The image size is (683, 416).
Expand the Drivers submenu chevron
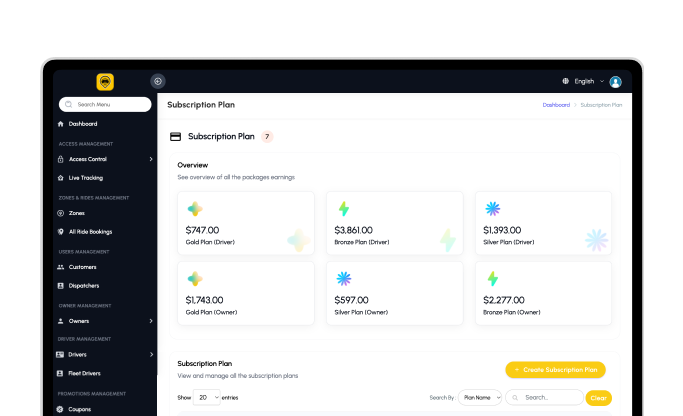click(x=151, y=355)
